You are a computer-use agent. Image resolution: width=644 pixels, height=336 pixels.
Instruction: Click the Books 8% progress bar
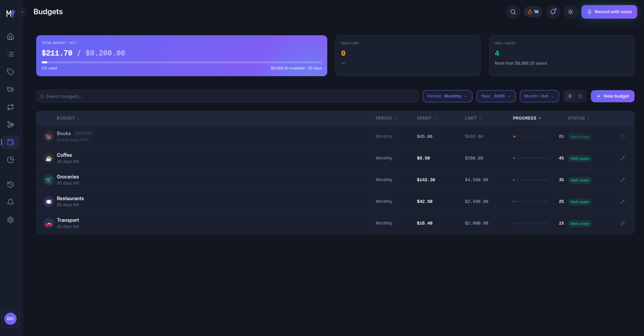tap(531, 136)
